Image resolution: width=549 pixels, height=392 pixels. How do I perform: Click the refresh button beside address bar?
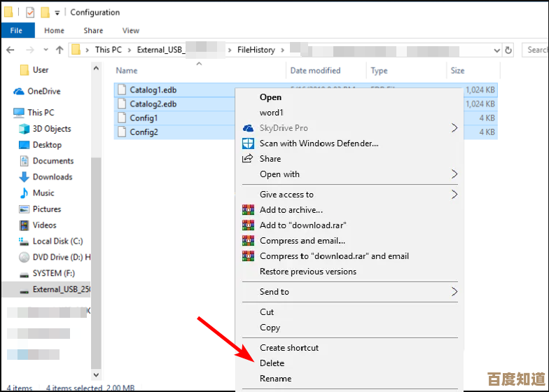point(508,50)
